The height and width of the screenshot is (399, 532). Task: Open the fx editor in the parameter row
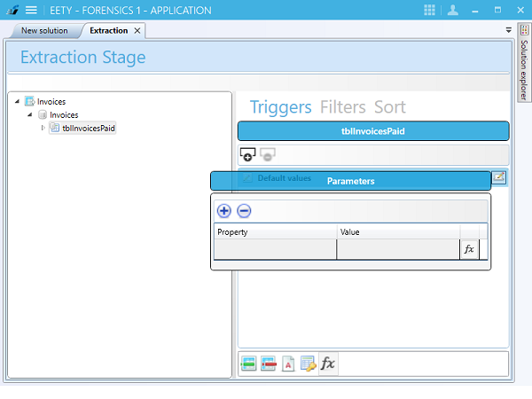(x=469, y=249)
